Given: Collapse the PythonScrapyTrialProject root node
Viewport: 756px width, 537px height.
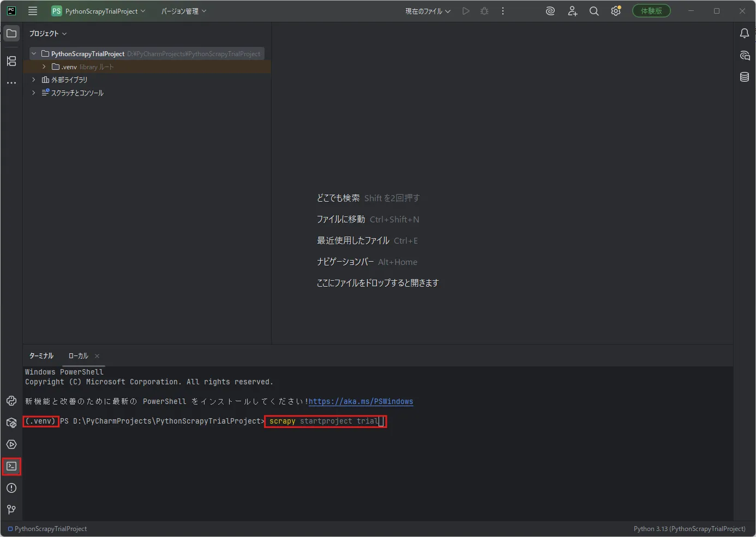Looking at the screenshot, I should 34,53.
